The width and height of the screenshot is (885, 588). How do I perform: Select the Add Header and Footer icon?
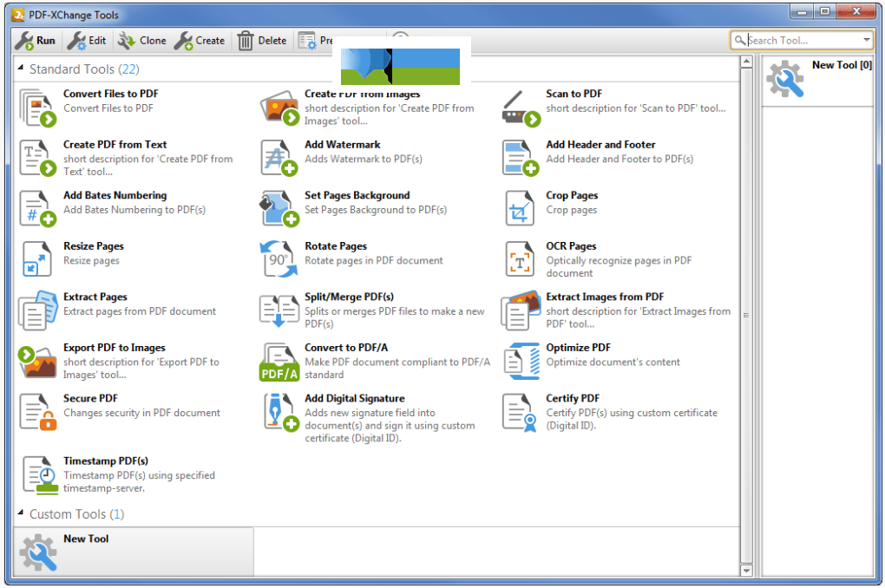click(x=521, y=159)
